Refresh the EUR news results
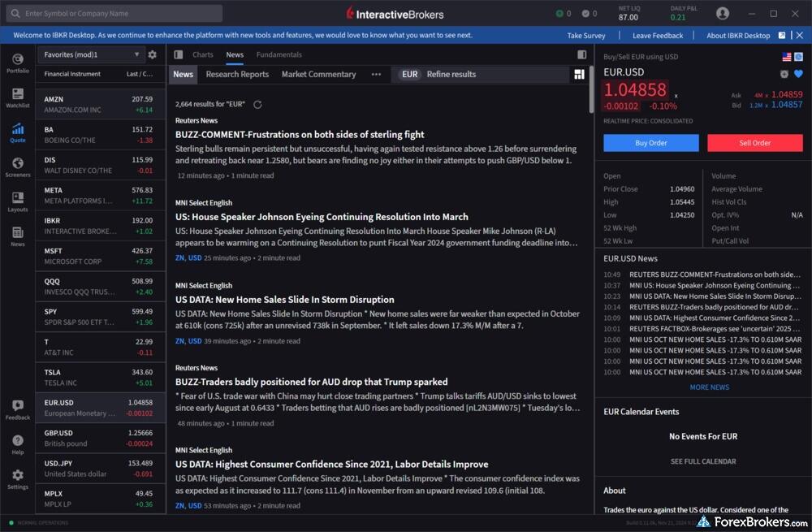This screenshot has width=812, height=532. point(258,105)
